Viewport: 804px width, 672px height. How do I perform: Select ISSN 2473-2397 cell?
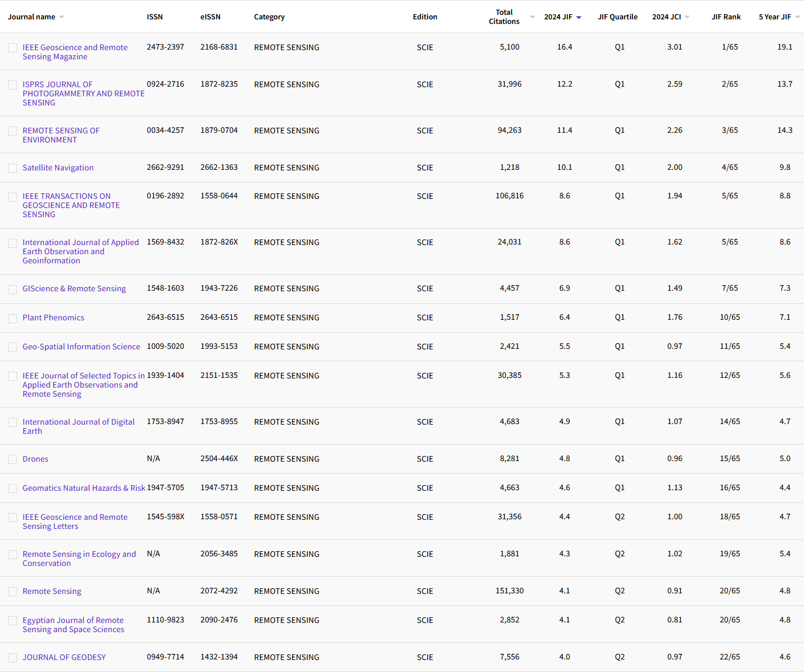(165, 47)
